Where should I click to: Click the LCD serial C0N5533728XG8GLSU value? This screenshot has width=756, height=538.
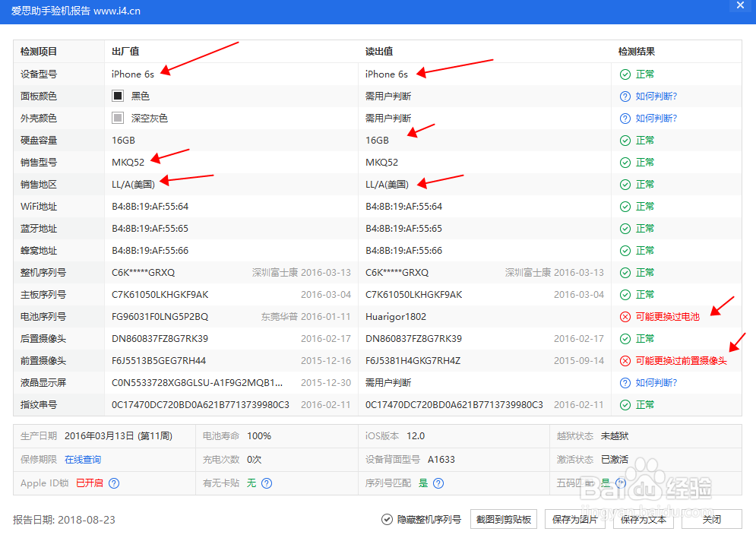tap(198, 383)
